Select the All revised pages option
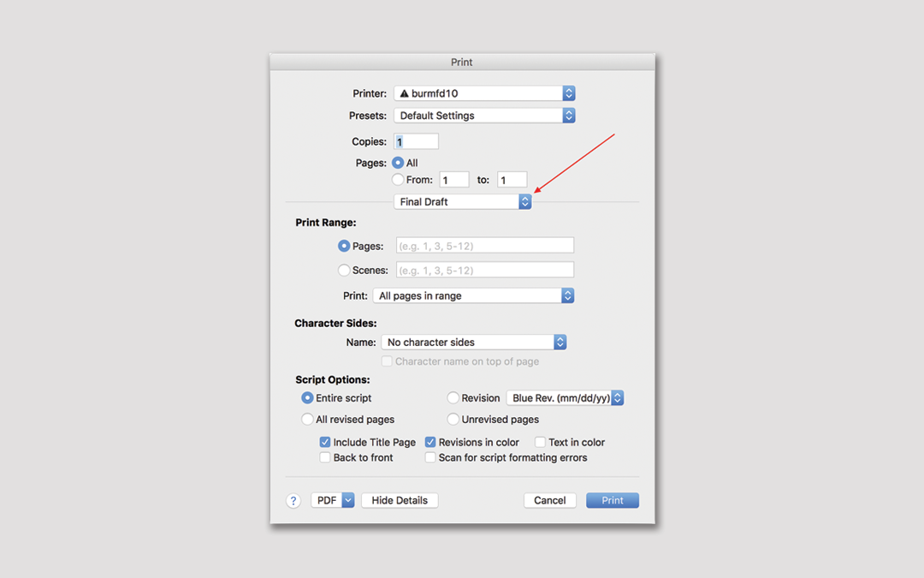This screenshot has width=924, height=578. point(308,420)
